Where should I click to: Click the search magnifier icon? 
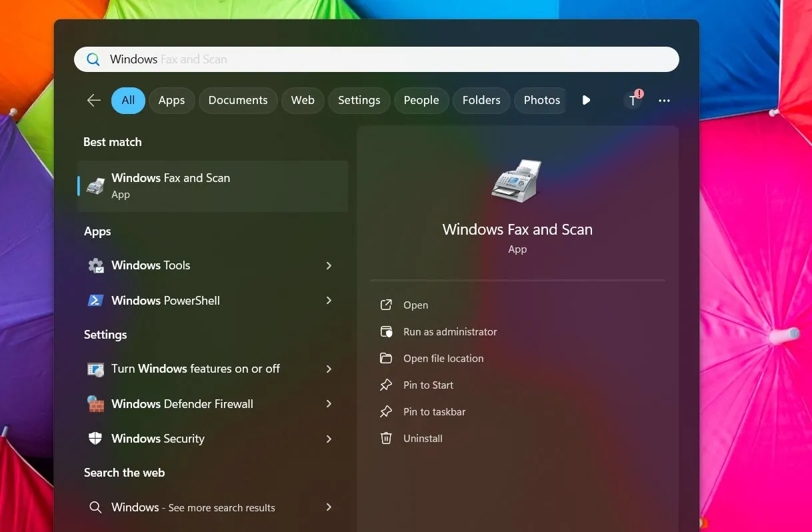(x=93, y=59)
